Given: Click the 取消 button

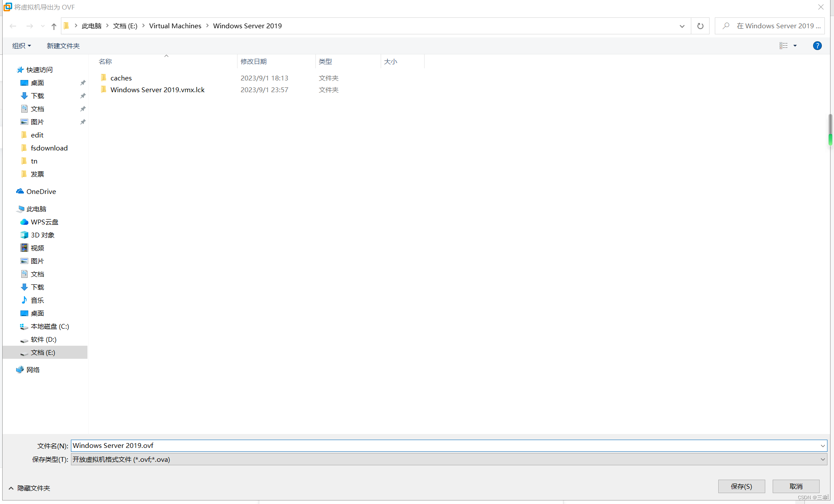Looking at the screenshot, I should click(x=796, y=486).
